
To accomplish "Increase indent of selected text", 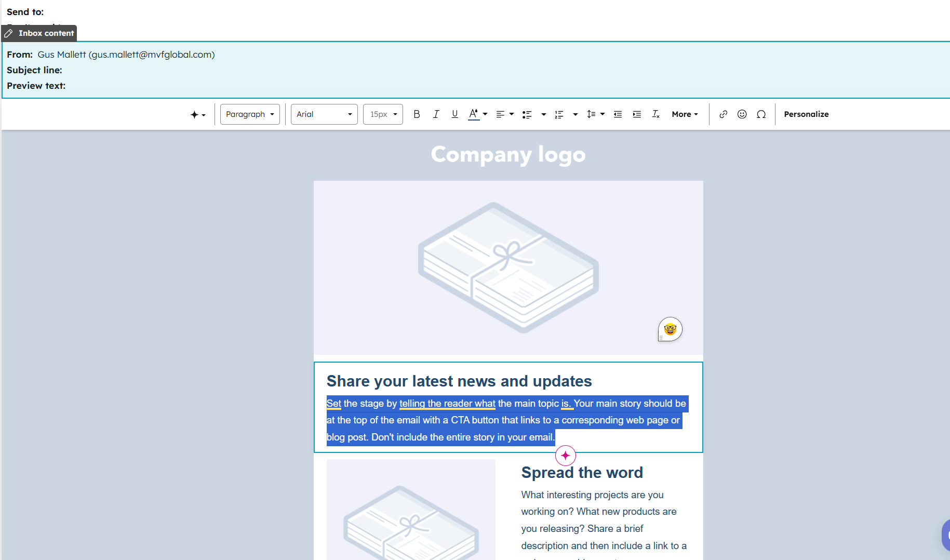I will 636,114.
